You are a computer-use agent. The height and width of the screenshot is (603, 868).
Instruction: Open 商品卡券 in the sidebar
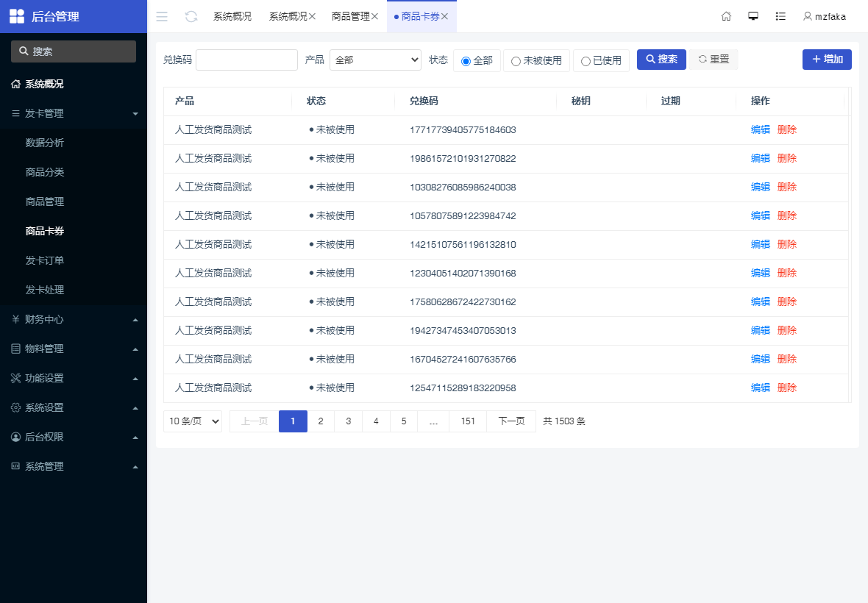point(45,231)
